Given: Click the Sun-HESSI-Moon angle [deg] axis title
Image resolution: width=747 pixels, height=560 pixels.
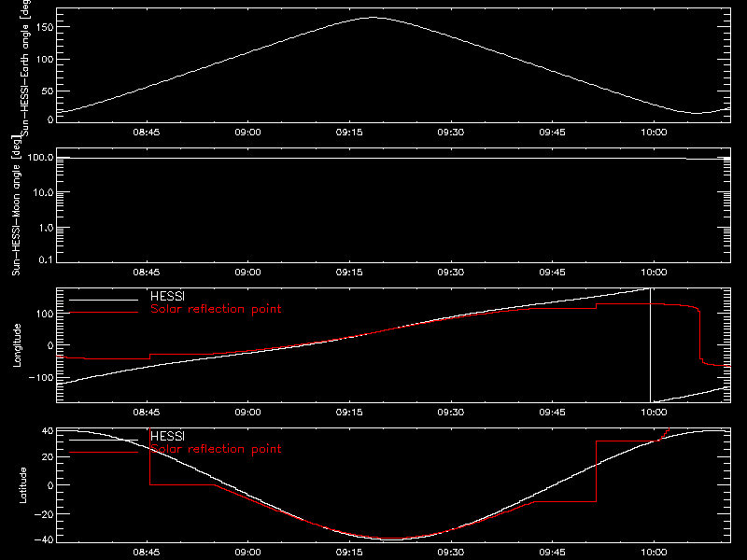Looking at the screenshot, I should 16,205.
